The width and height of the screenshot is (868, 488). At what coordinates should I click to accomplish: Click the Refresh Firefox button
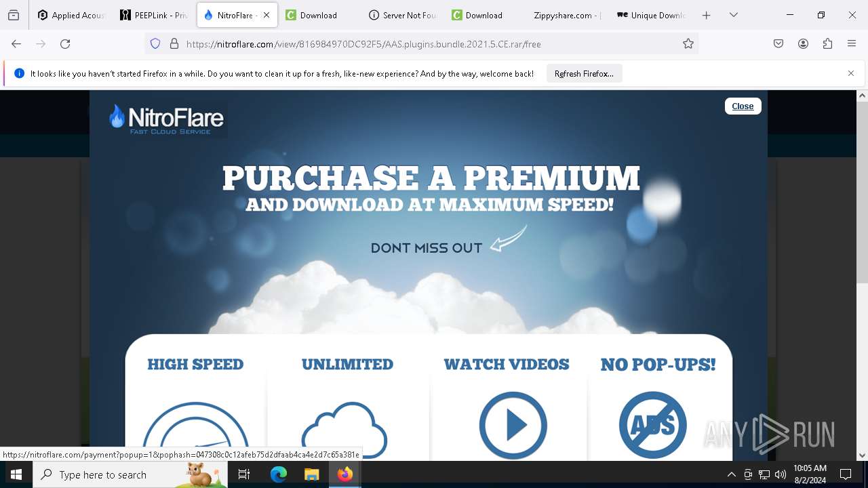(x=584, y=73)
